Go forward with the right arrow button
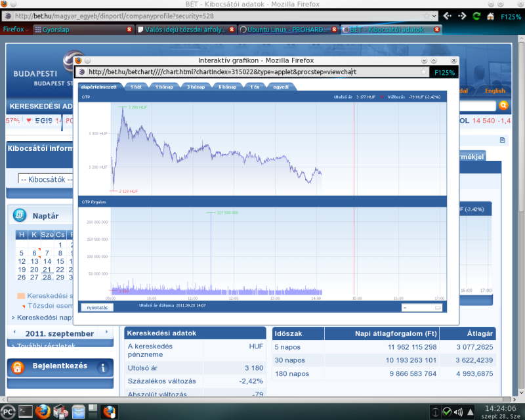Screen dimensions: 525x420 pyautogui.click(x=462, y=16)
